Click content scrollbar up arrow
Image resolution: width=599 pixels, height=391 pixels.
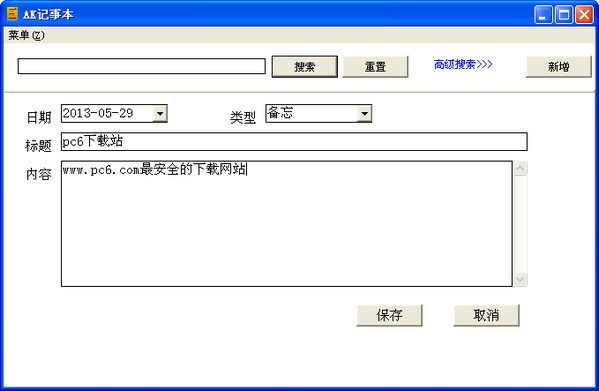click(x=521, y=168)
